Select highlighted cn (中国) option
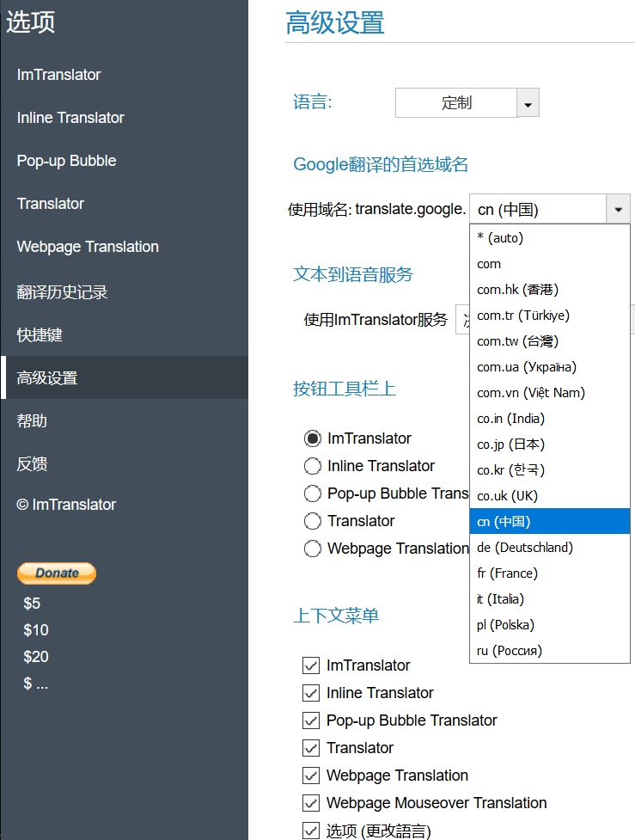The height and width of the screenshot is (840, 635). tap(550, 521)
